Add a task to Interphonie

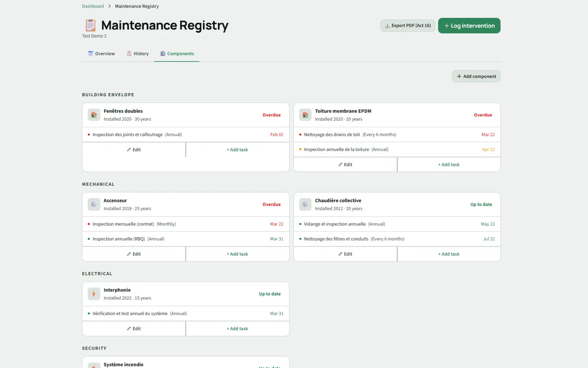(237, 328)
